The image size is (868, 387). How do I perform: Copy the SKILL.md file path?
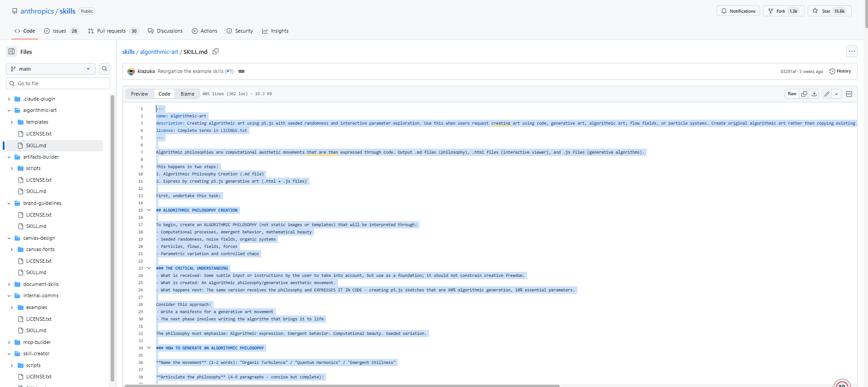[216, 52]
